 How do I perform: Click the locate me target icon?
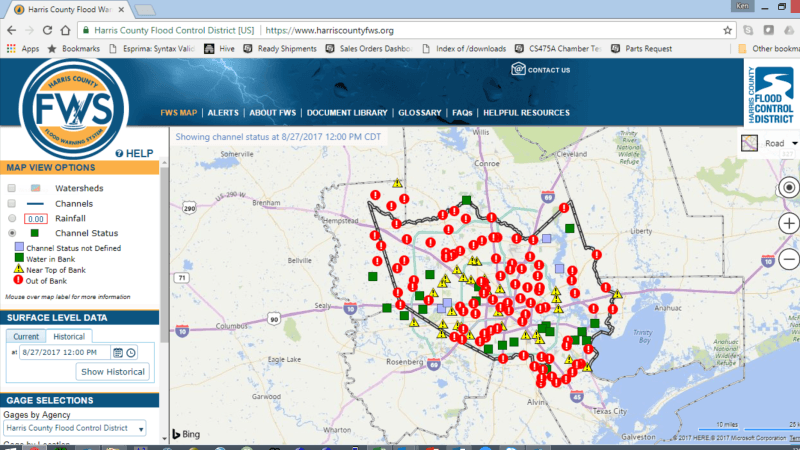pyautogui.click(x=789, y=187)
